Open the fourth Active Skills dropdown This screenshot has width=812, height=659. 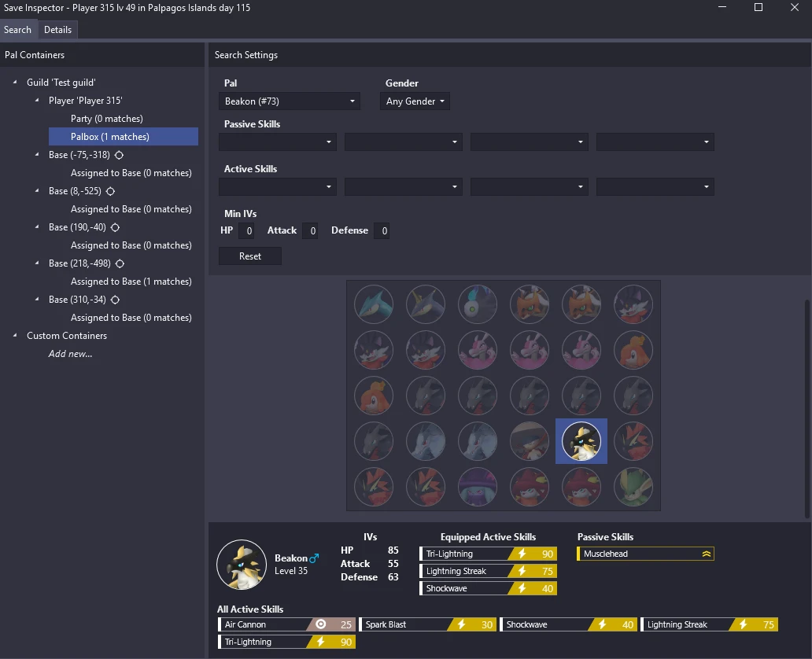coord(655,187)
